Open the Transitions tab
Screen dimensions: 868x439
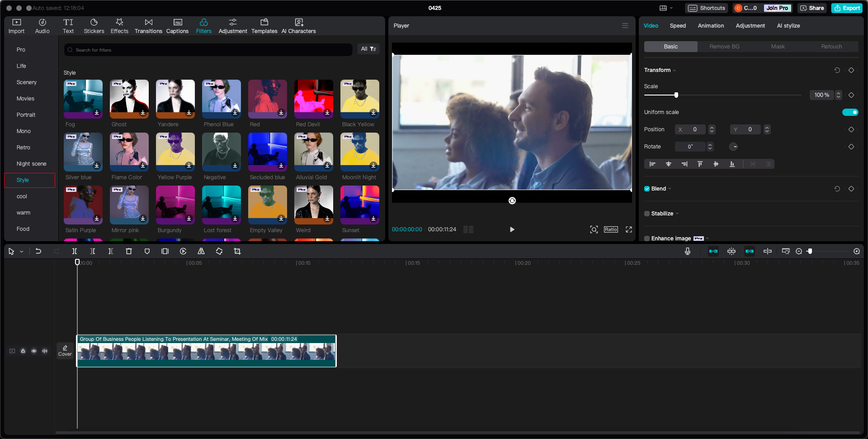point(148,26)
